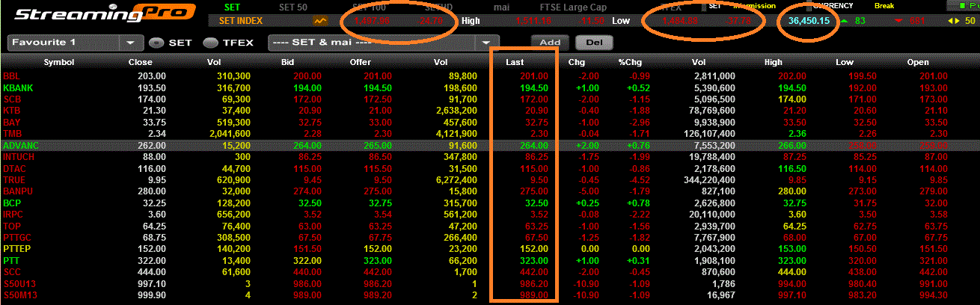Click the yellow unchanged arrows beside 50
The height and width of the screenshot is (305, 980).
point(952,20)
